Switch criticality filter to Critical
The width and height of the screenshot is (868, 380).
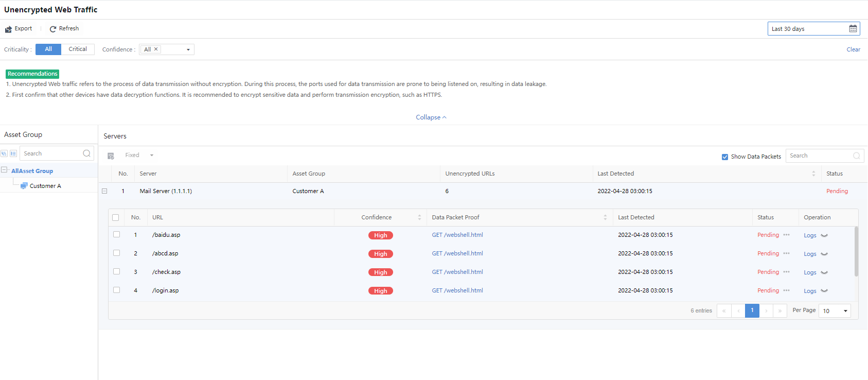[78, 49]
